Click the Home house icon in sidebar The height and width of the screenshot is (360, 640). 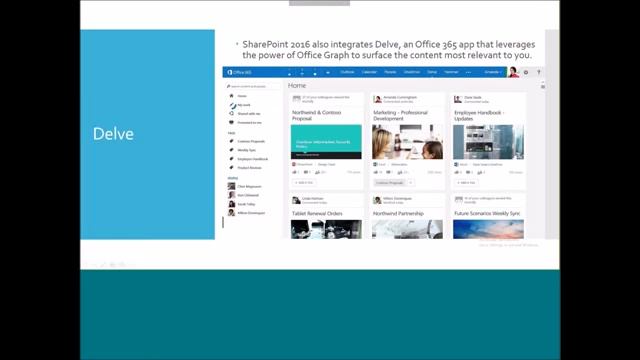coord(231,96)
